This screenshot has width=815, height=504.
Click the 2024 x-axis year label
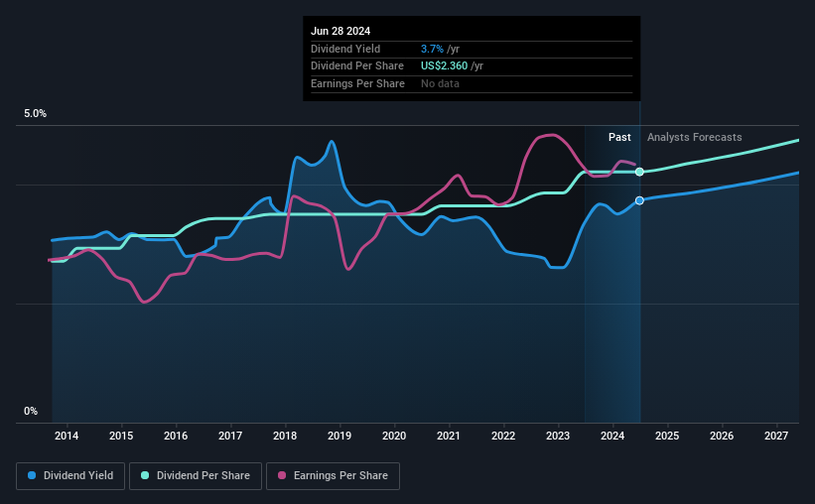(x=612, y=436)
